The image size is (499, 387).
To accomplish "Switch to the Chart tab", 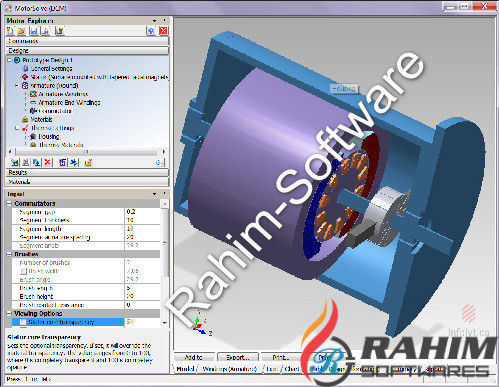I will tap(292, 369).
